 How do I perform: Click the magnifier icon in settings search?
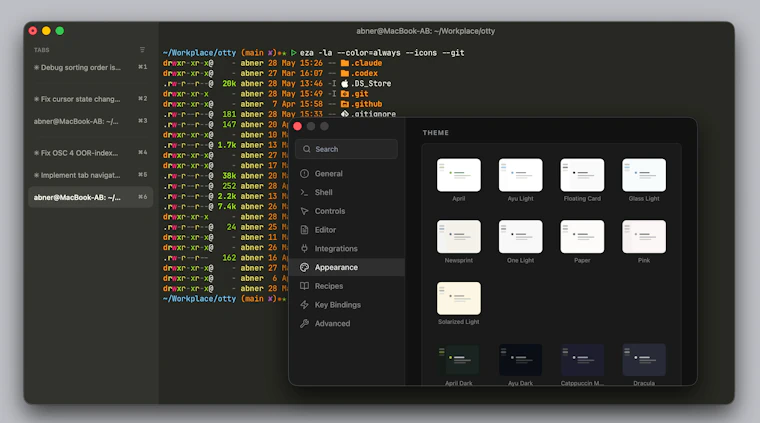(307, 149)
